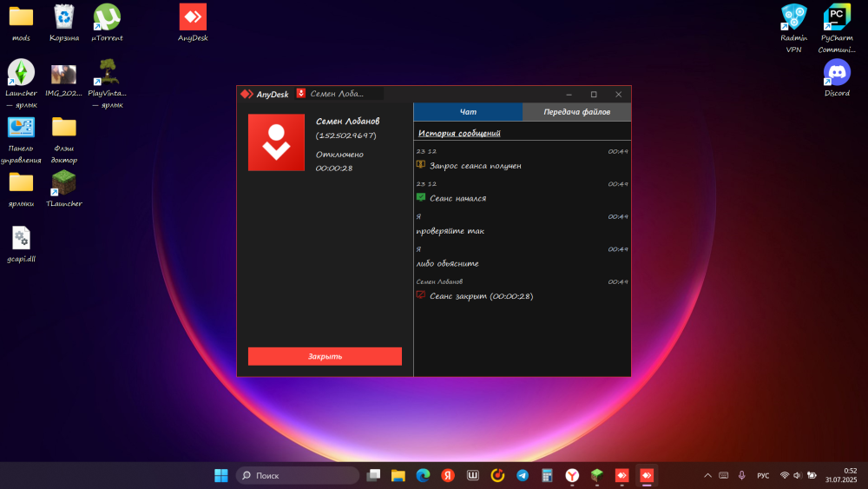
Task: Click the contact name Семен Лобанов in the left panel
Action: tap(348, 122)
